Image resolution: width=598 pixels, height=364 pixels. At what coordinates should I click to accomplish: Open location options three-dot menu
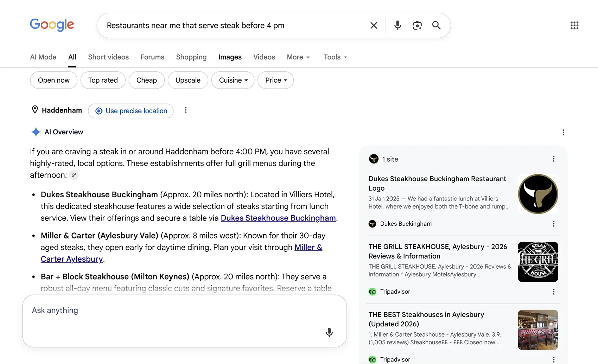(x=186, y=110)
